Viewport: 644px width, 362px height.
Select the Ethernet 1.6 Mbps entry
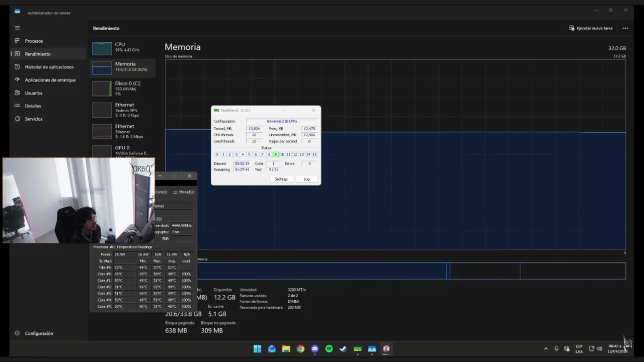(122, 131)
